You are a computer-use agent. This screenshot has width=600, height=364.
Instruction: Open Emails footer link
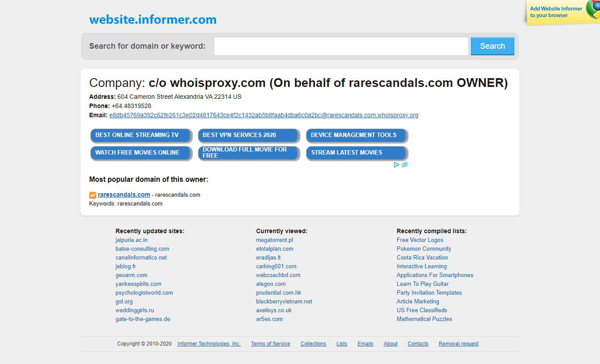[365, 344]
